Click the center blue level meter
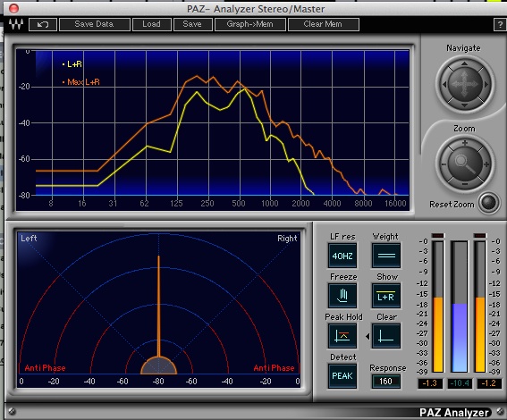The height and width of the screenshot is (420, 507). click(460, 307)
